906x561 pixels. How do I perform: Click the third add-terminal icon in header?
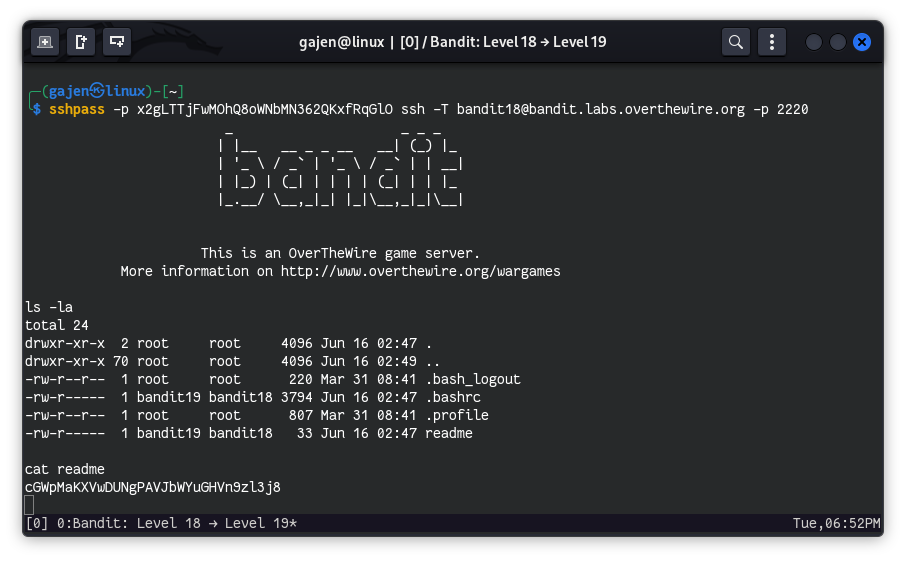(x=118, y=42)
